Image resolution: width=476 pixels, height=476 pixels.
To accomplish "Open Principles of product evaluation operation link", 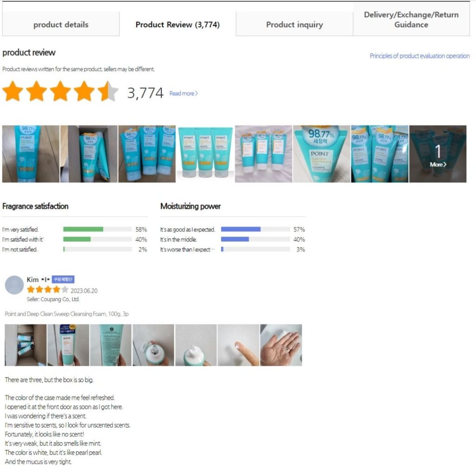I will click(x=420, y=56).
